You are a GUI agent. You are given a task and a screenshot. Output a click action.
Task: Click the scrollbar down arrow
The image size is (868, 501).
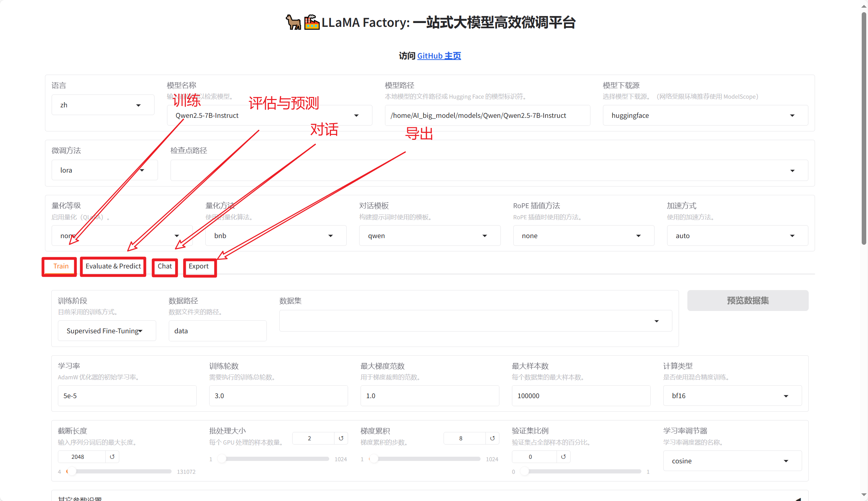pos(864,495)
